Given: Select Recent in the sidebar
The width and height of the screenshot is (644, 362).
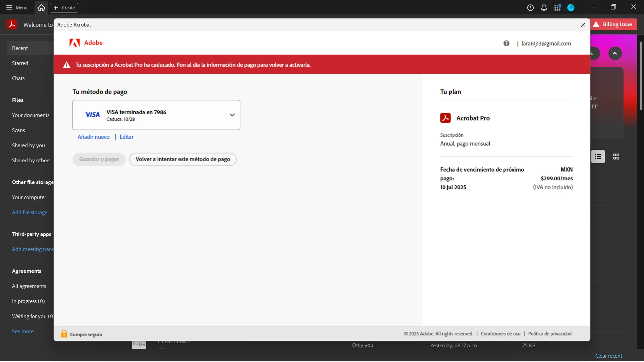Looking at the screenshot, I should click(x=20, y=48).
